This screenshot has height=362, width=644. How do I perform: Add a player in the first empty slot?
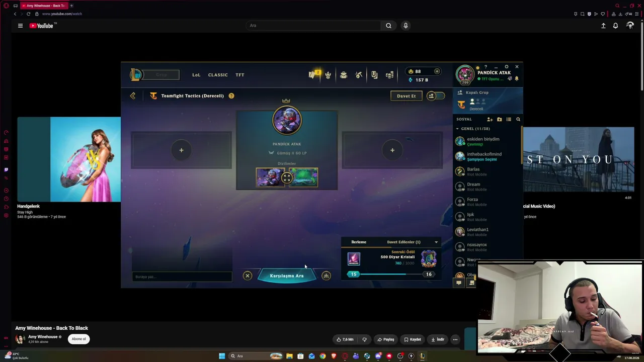[182, 150]
